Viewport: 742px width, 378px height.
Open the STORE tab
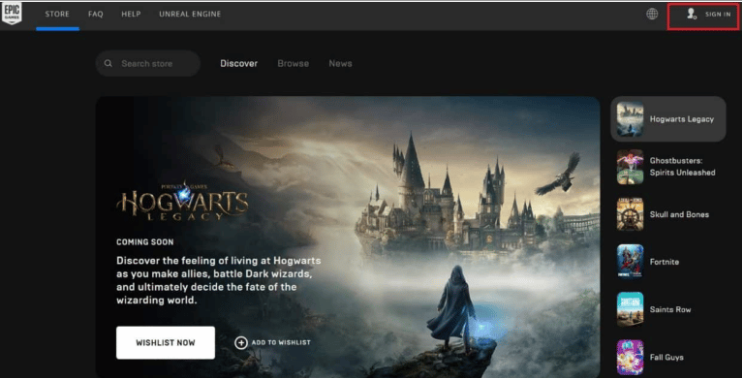pyautogui.click(x=57, y=14)
